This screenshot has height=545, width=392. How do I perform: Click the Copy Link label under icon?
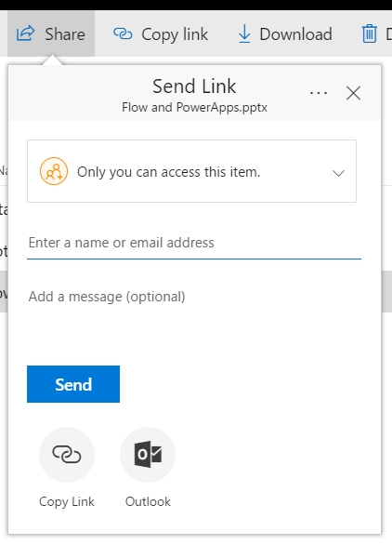coord(67,502)
